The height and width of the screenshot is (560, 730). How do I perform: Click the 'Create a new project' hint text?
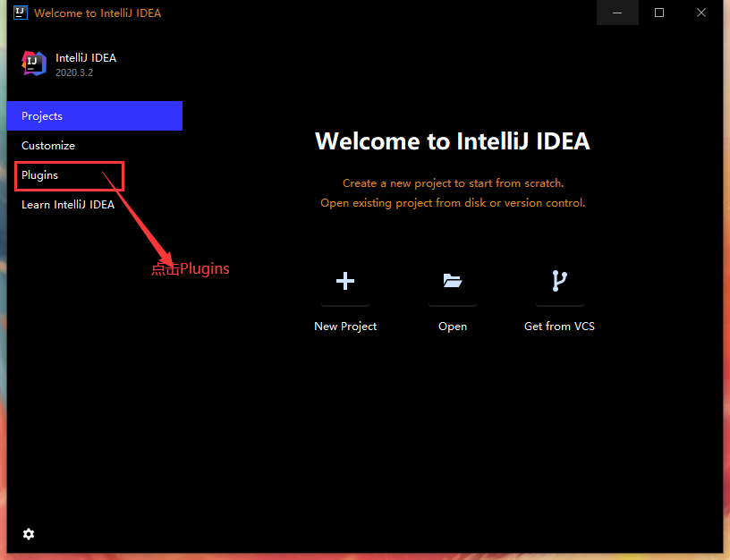coord(453,183)
